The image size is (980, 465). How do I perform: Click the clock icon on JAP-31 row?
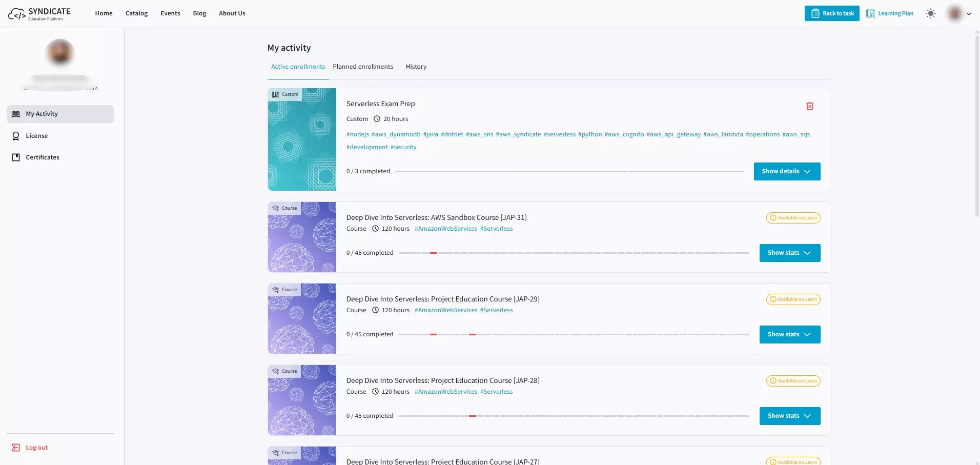(x=375, y=229)
